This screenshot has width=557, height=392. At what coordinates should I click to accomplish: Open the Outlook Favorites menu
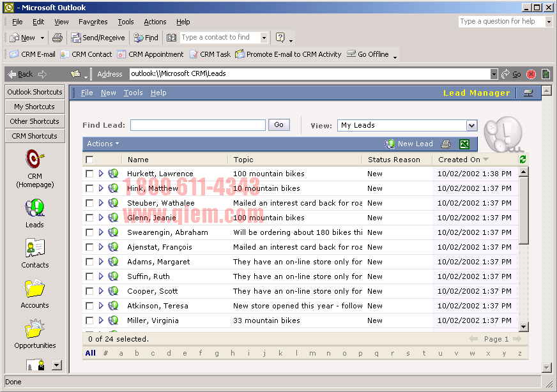(93, 22)
